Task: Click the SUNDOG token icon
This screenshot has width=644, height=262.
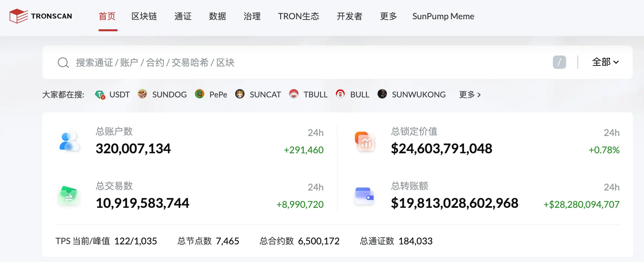Action: 142,94
